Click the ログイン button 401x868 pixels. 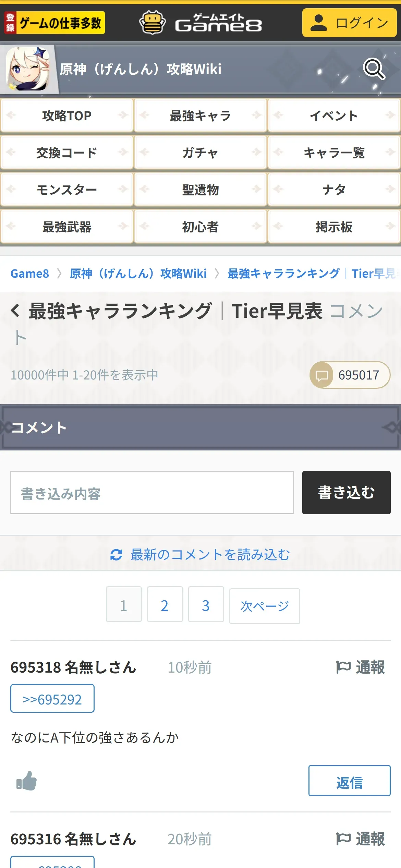pyautogui.click(x=349, y=23)
